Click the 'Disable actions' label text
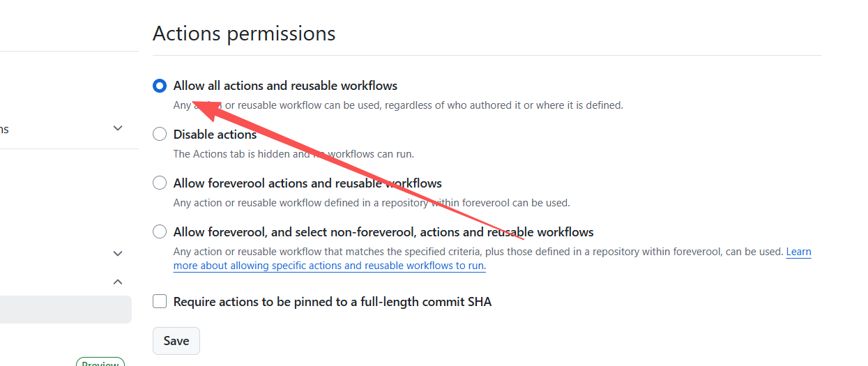 [x=215, y=135]
